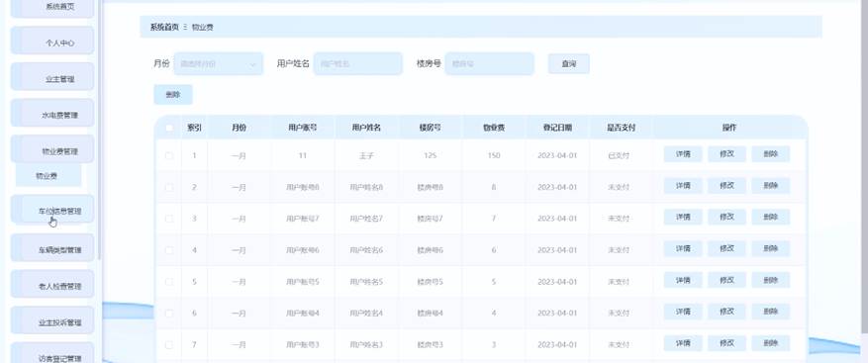Click 修改 for row 5 (用户姓名5)
This screenshot has width=868, height=363.
tap(726, 280)
